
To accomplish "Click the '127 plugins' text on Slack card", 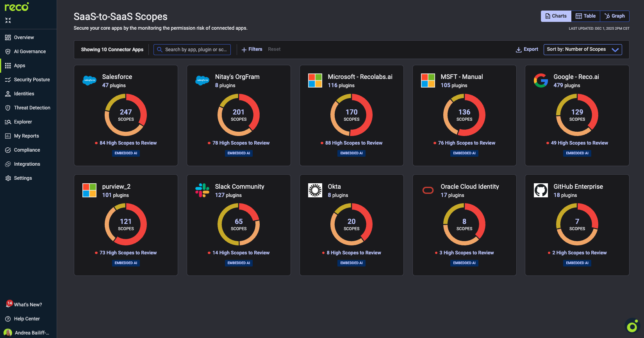I will [x=228, y=195].
